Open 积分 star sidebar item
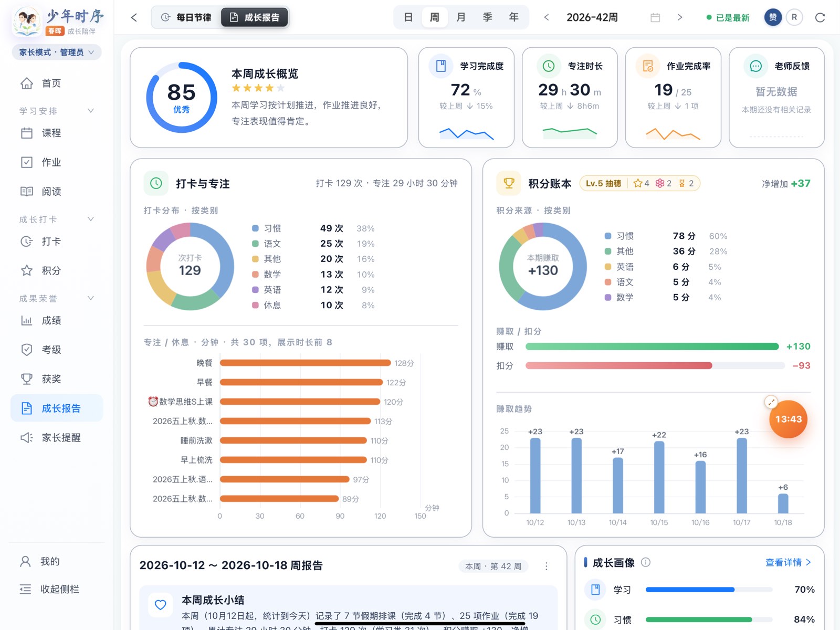Image resolution: width=840 pixels, height=630 pixels. click(57, 271)
